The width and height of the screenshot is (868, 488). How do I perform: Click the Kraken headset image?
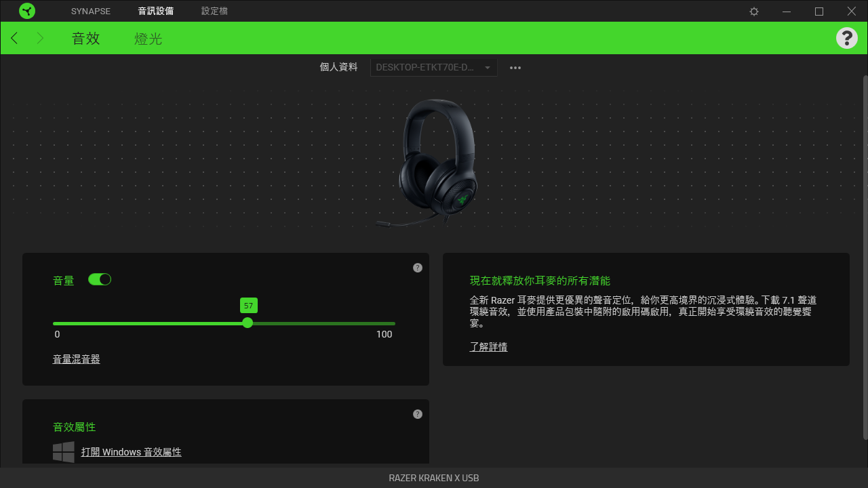[429, 163]
